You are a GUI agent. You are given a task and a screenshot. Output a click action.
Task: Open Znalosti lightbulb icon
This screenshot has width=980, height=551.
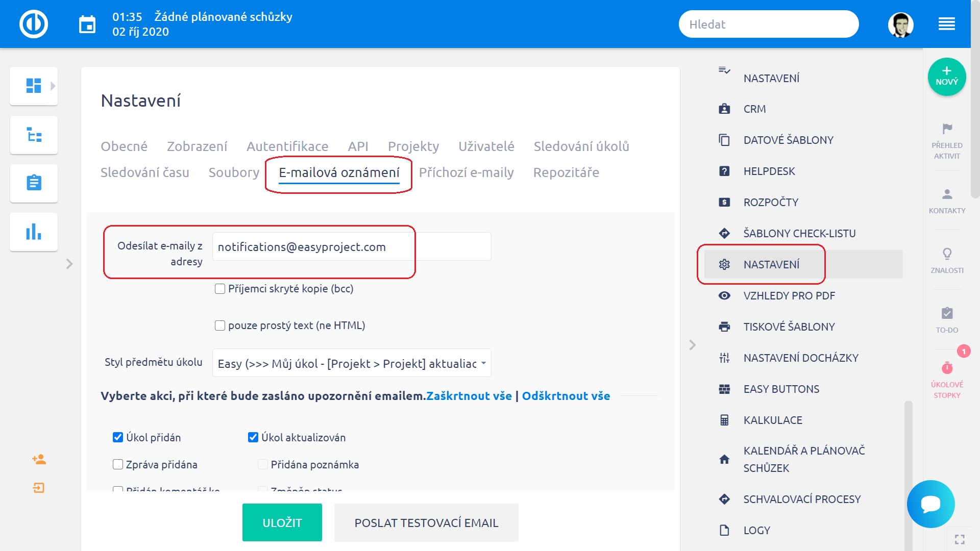pyautogui.click(x=947, y=254)
